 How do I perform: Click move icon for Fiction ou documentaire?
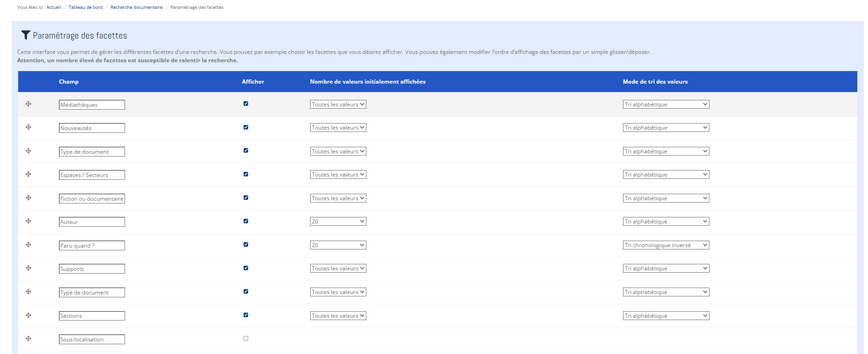click(x=28, y=198)
